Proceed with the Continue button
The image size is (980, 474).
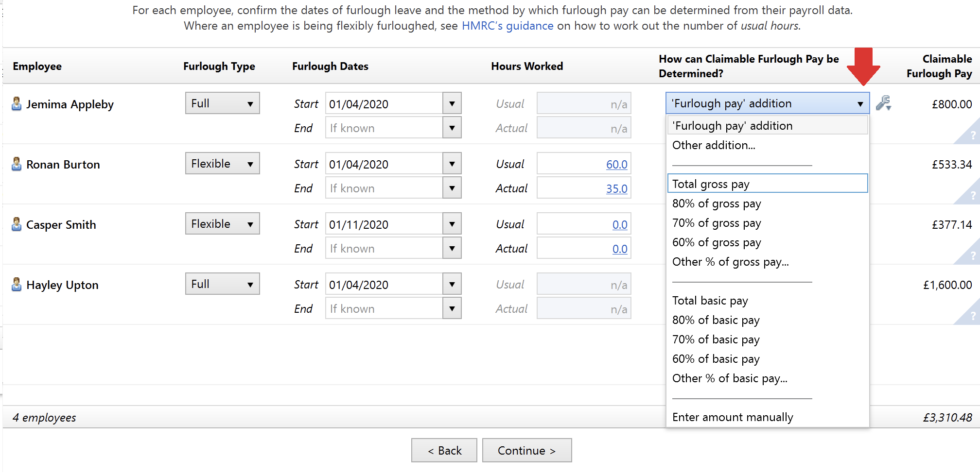[x=527, y=450]
